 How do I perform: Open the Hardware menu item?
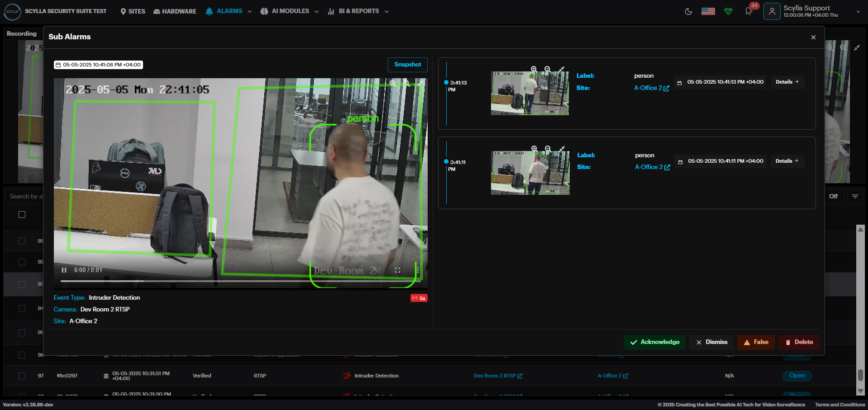(175, 11)
